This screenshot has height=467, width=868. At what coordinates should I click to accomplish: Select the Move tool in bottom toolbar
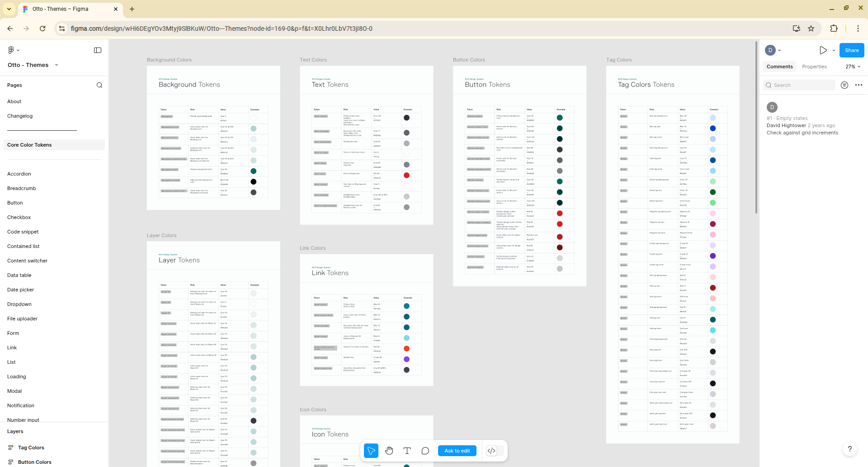coord(371,451)
